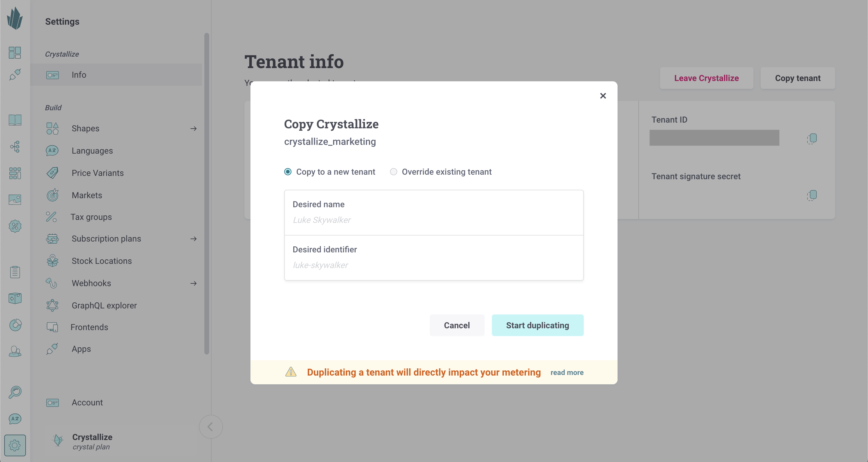Focus the Desired identifier input field
The image size is (868, 462).
pyautogui.click(x=434, y=258)
